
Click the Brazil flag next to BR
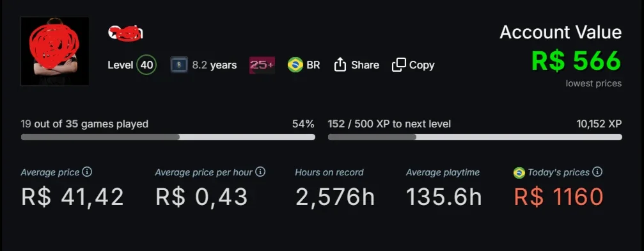[x=295, y=65]
